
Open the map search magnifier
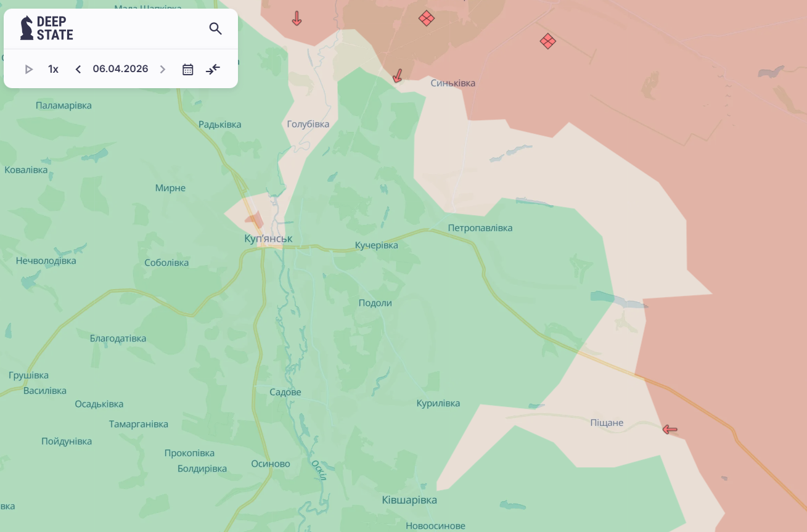point(215,28)
